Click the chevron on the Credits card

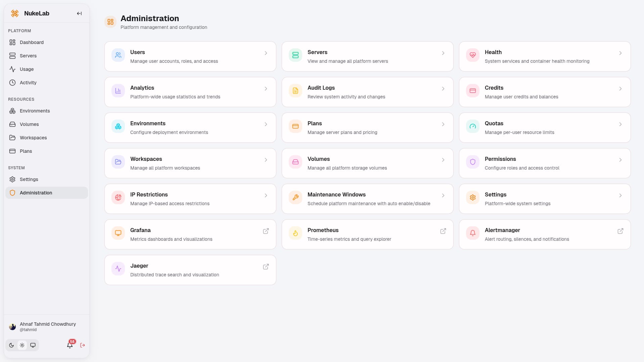coord(620,89)
